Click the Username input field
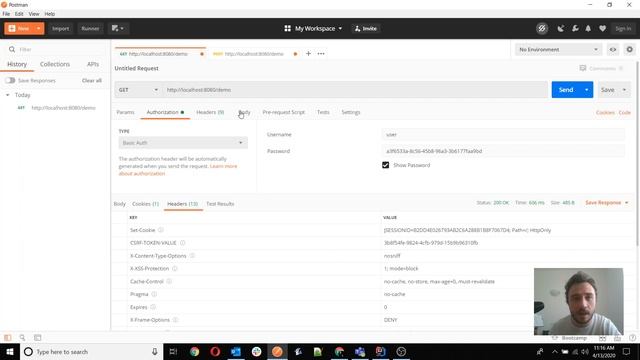This screenshot has width=640, height=360. tap(503, 134)
